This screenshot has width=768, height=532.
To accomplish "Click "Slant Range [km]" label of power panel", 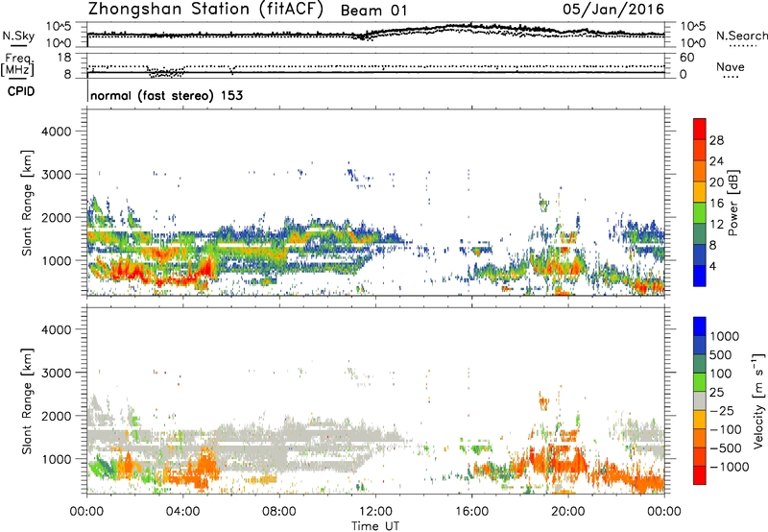I will click(27, 203).
